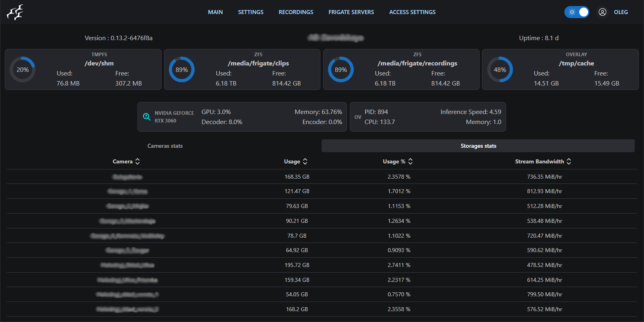Open FRIGATE SERVERS in navigation

pyautogui.click(x=351, y=12)
